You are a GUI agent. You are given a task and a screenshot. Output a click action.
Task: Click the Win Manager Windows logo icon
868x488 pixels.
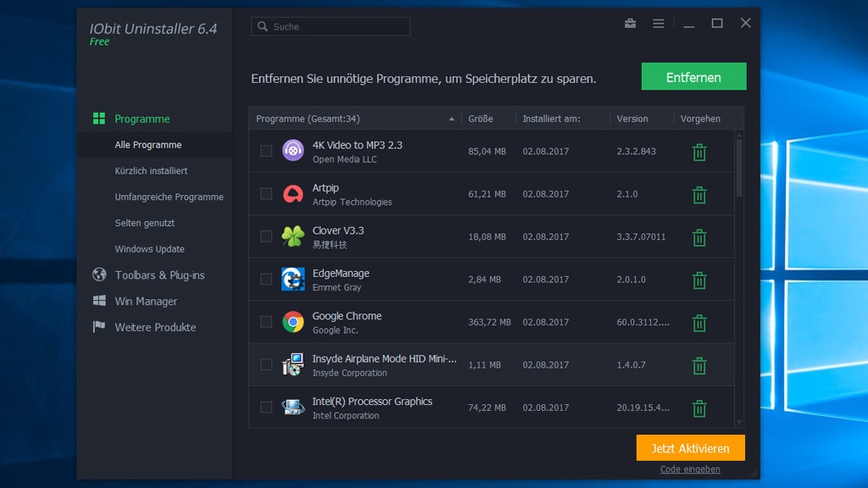[x=99, y=301]
